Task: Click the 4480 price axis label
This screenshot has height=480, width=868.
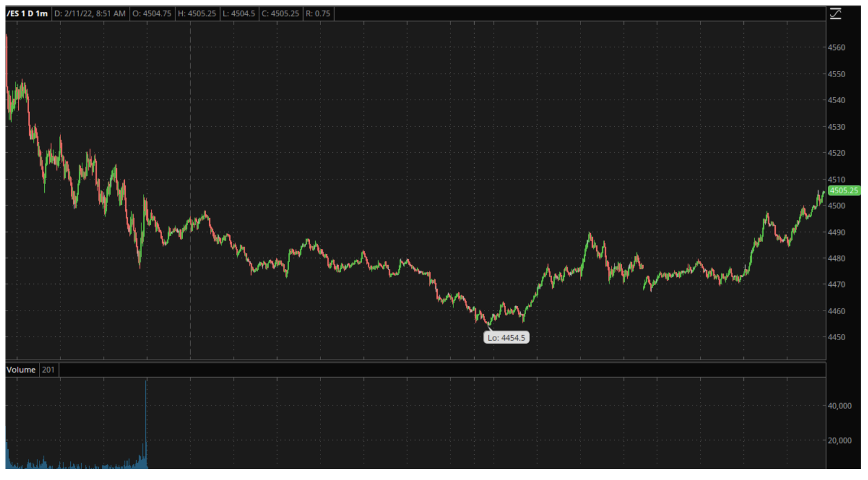Action: (x=836, y=258)
